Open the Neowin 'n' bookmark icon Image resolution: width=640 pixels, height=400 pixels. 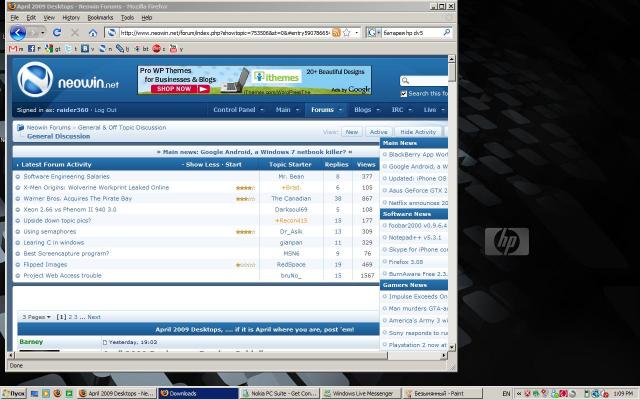tap(102, 49)
